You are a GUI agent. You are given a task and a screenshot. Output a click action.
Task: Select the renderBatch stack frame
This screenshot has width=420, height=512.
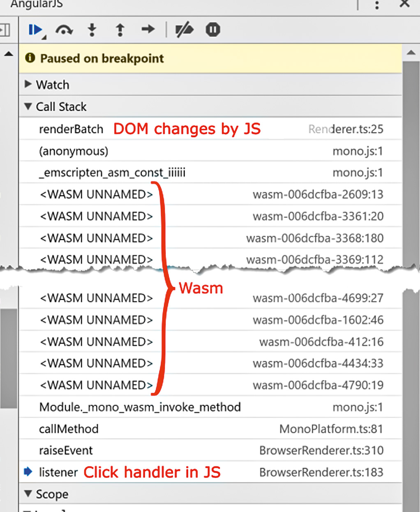point(71,129)
